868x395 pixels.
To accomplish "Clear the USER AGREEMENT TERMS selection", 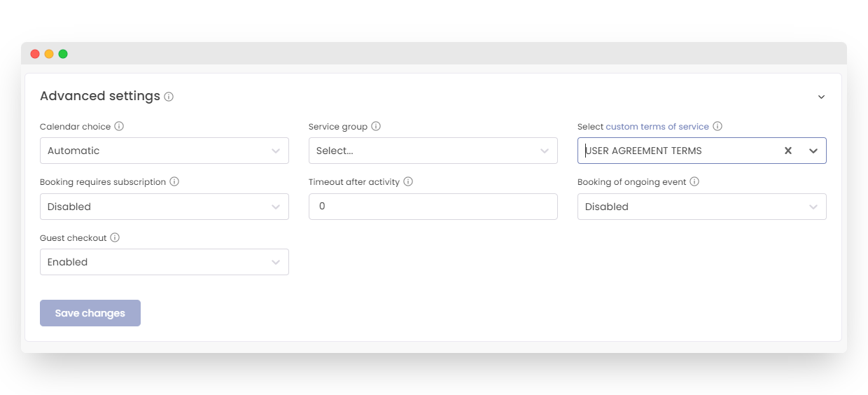I will 787,151.
